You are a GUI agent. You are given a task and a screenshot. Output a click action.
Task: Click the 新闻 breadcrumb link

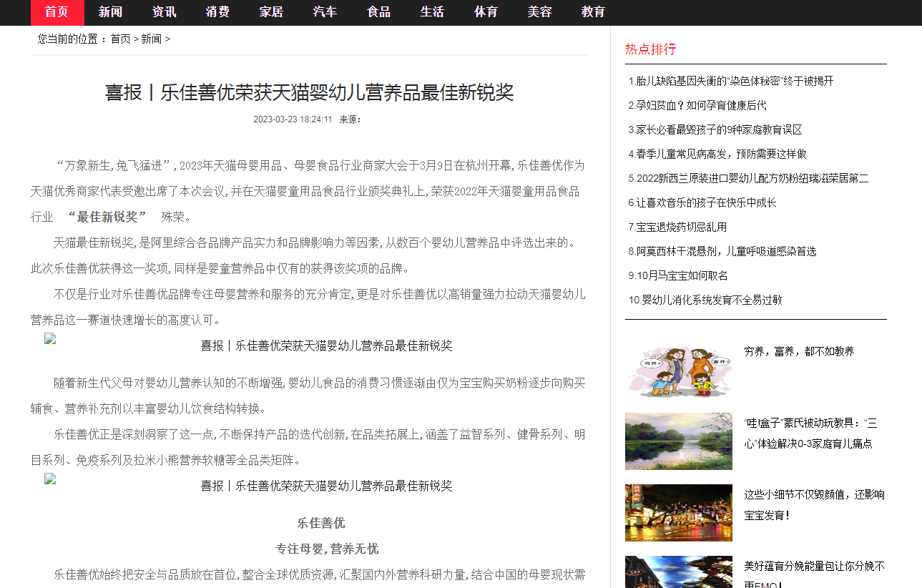click(151, 39)
